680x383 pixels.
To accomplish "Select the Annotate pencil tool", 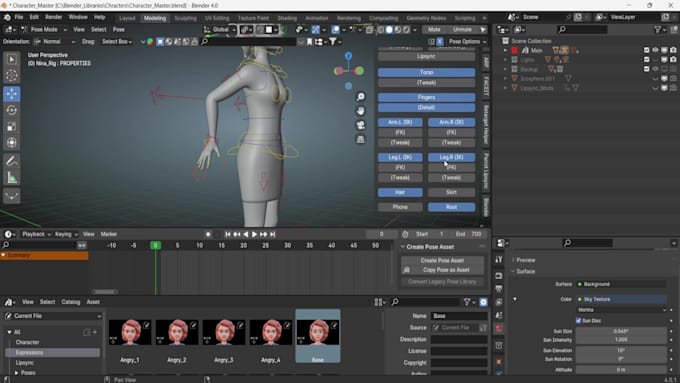I will point(12,161).
